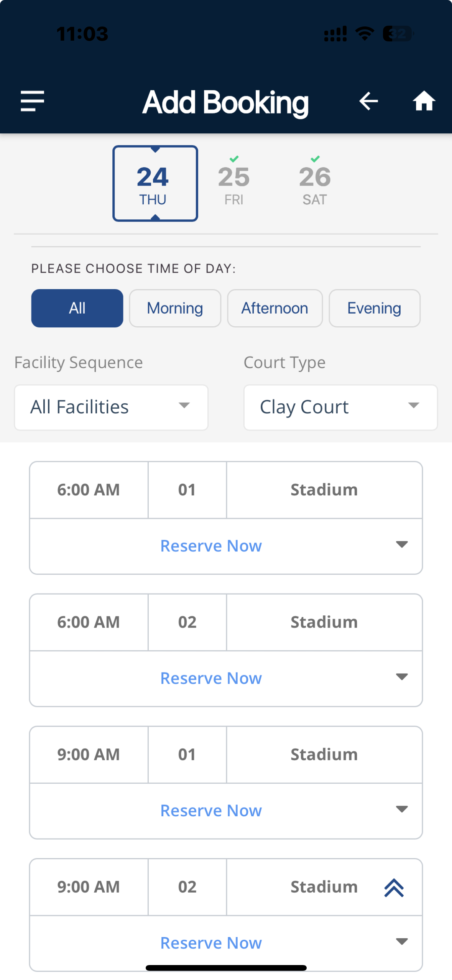
Task: Expand 6:00 AM court 01 reserve arrow
Action: click(401, 545)
